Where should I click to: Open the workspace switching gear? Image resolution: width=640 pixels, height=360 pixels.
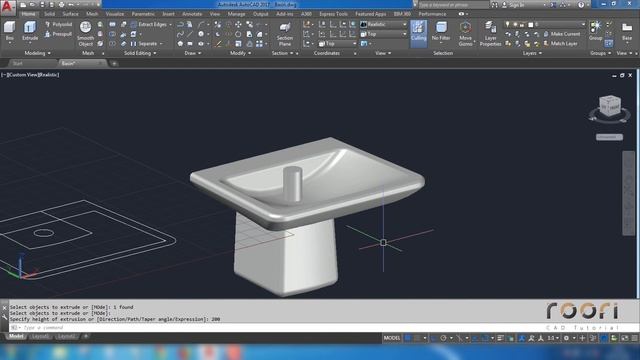[x=566, y=338]
